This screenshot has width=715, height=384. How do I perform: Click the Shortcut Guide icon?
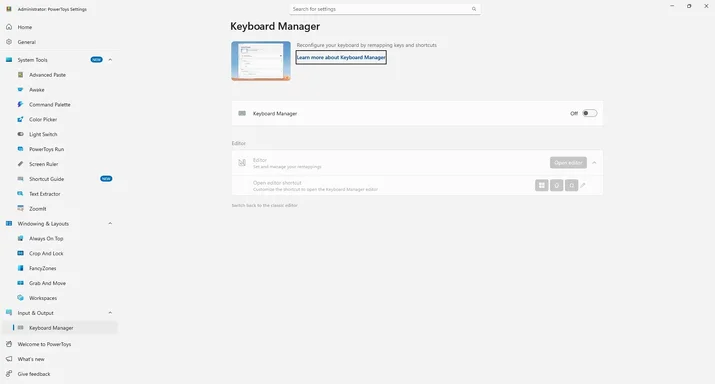(x=21, y=179)
